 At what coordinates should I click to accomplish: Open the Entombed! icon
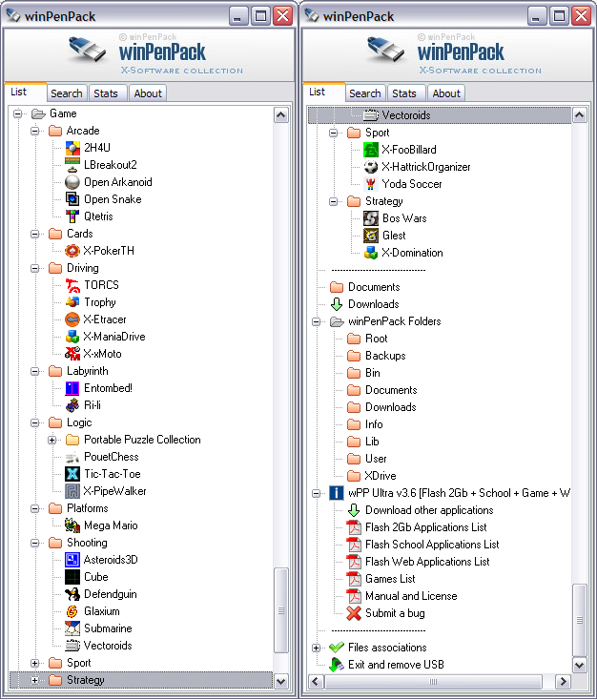(72, 388)
